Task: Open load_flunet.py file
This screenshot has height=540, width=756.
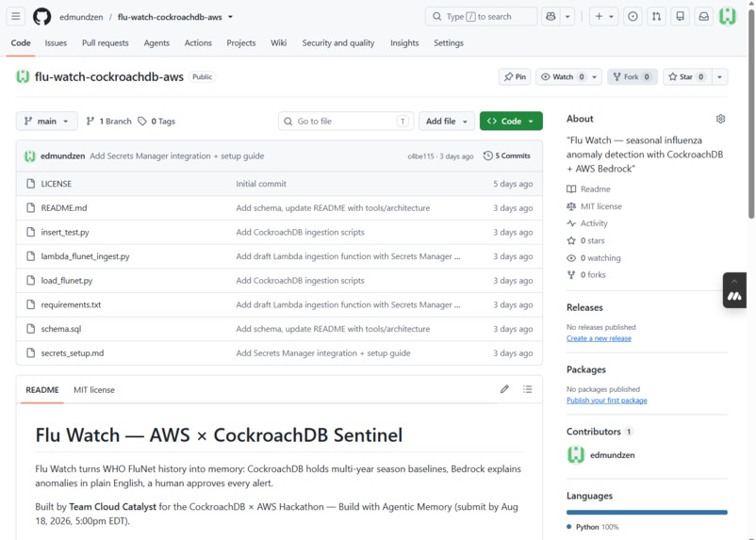Action: tap(67, 280)
